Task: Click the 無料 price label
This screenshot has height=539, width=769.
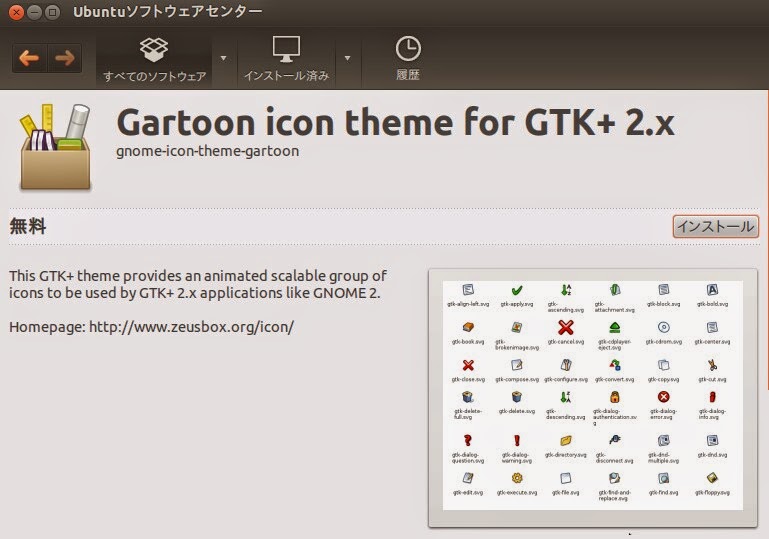Action: click(x=27, y=227)
